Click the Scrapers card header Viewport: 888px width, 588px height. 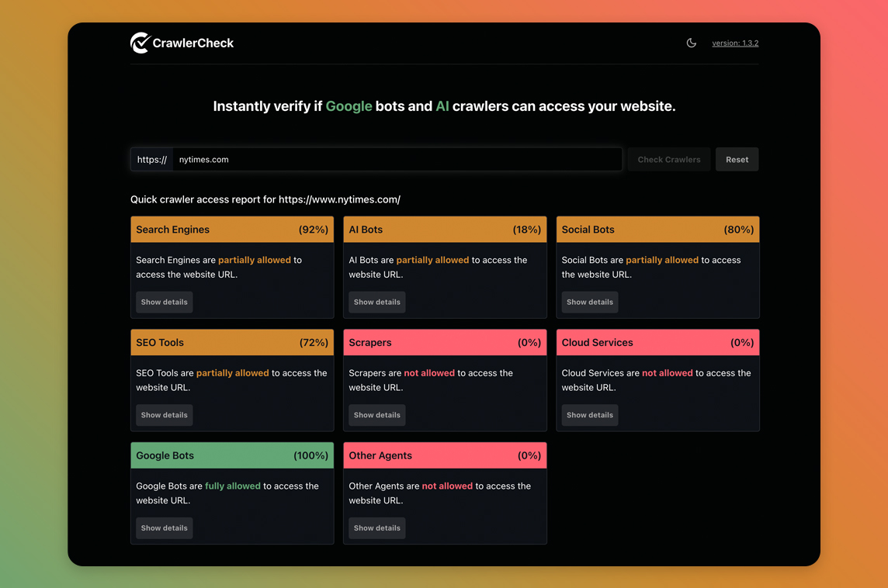coord(445,342)
